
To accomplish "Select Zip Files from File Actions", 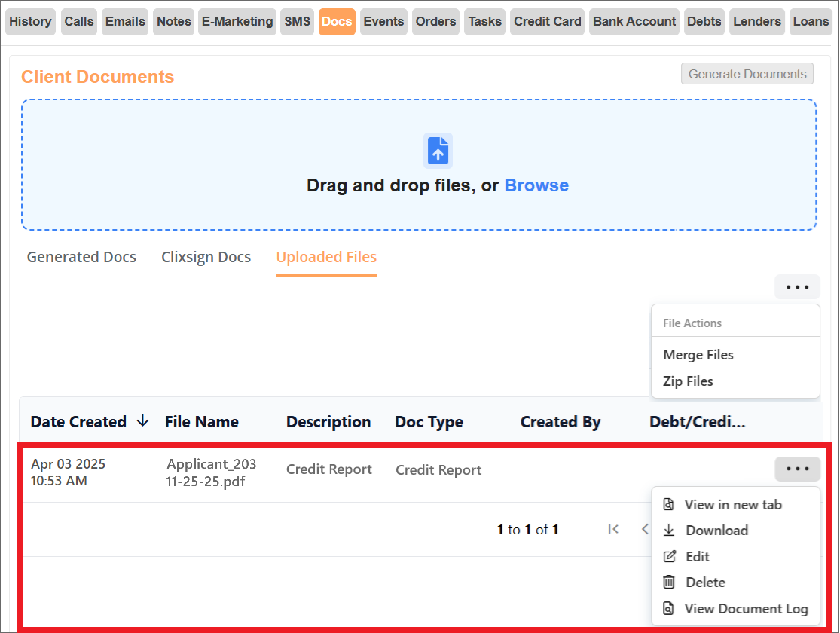I will pyautogui.click(x=688, y=381).
